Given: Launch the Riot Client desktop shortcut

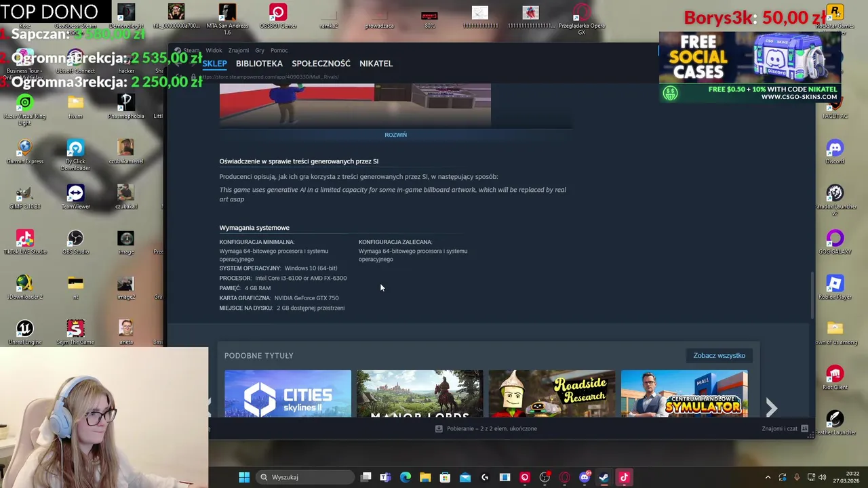Looking at the screenshot, I should [835, 378].
